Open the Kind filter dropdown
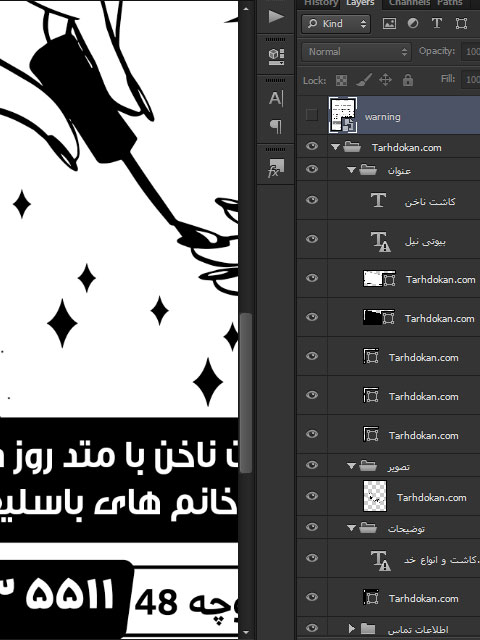480x640 pixels. click(336, 24)
